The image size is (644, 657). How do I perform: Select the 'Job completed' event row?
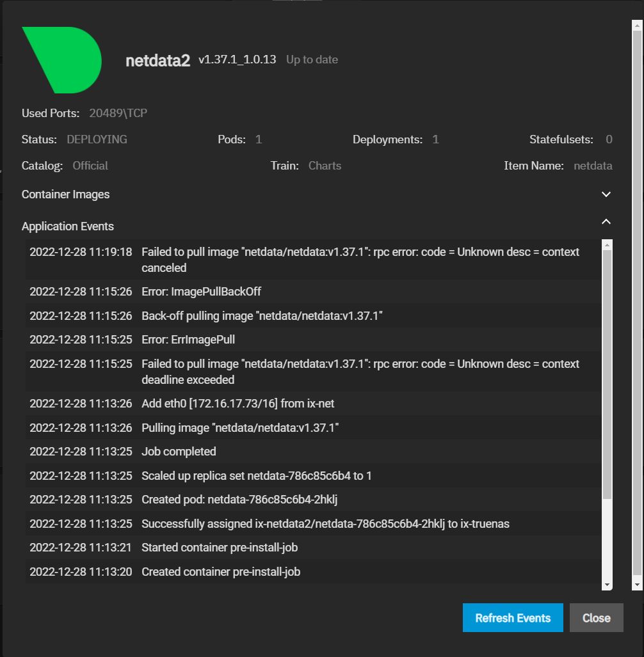(313, 452)
